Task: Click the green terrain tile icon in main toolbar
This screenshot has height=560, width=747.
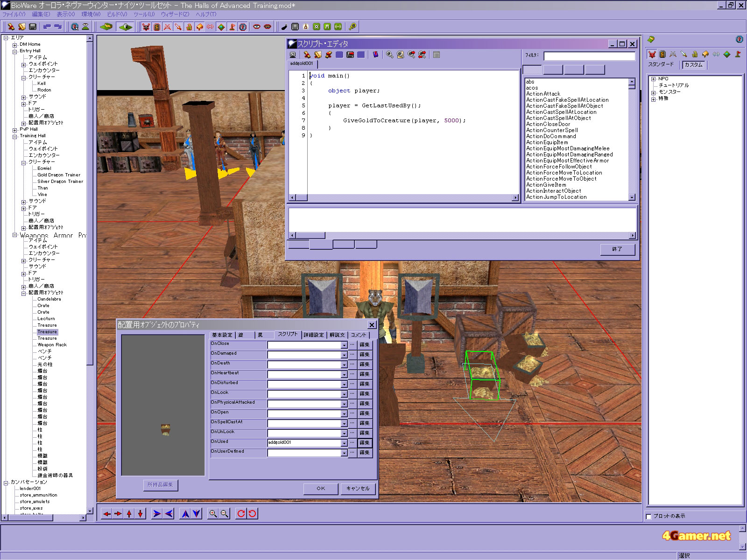Action: (x=106, y=27)
